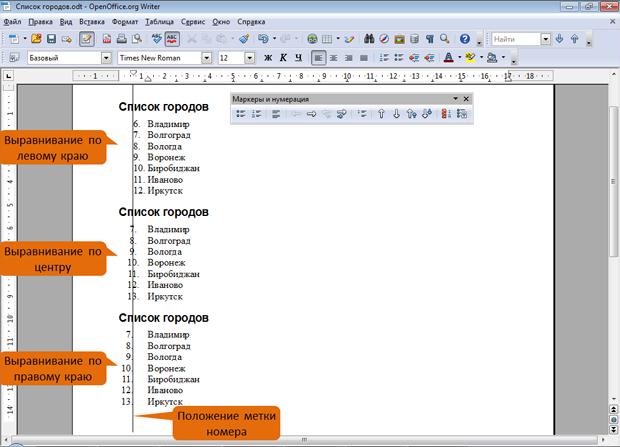Save the document with the floppy disk icon
This screenshot has height=447, width=620.
pos(51,39)
